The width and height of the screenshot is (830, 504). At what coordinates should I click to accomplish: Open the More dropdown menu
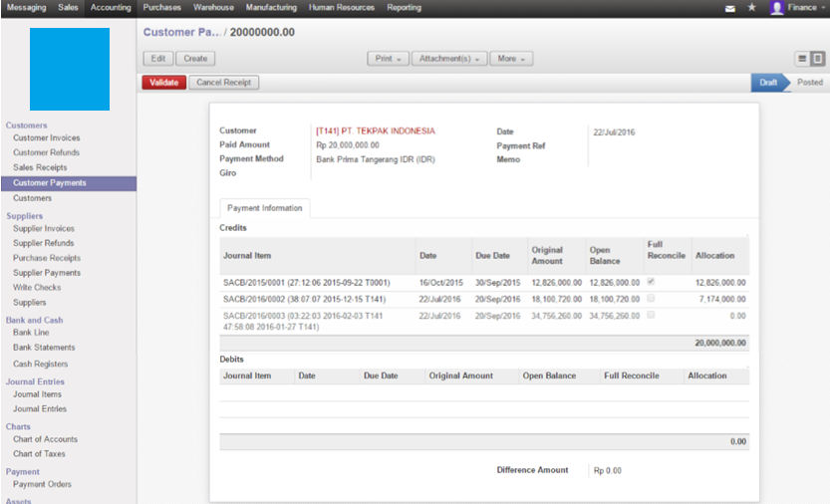(x=511, y=59)
